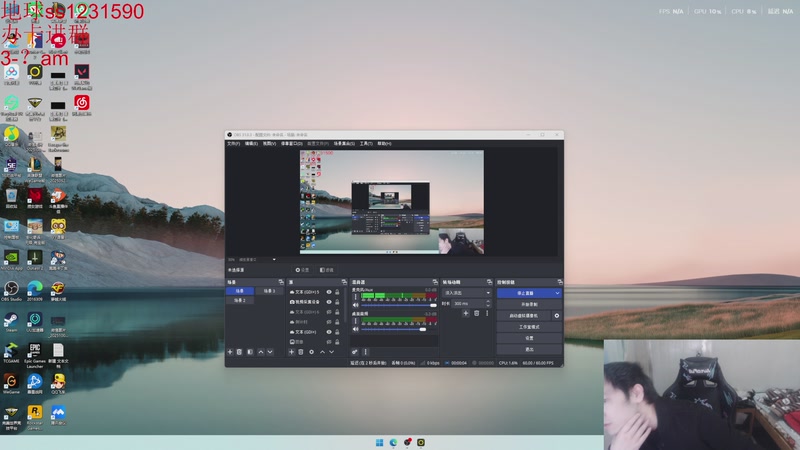The height and width of the screenshot is (450, 800).
Task: Open the Epic Games Launcher desktop icon
Action: [x=35, y=356]
